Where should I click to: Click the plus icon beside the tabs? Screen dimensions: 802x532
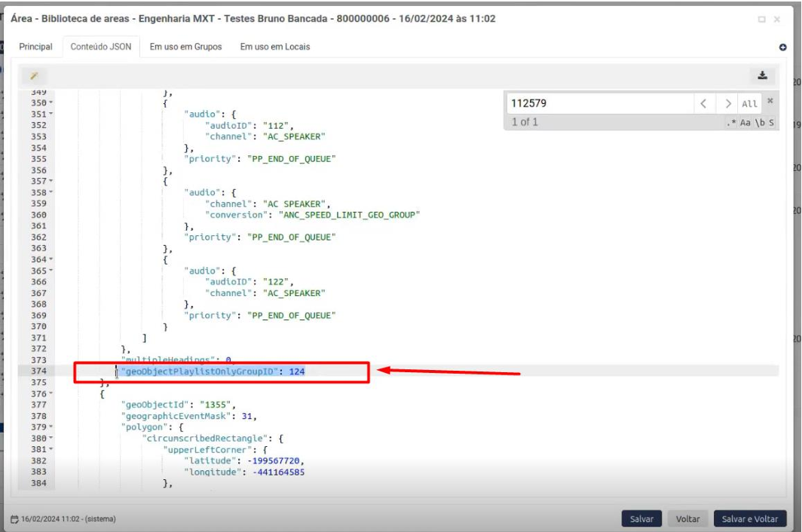pos(782,47)
